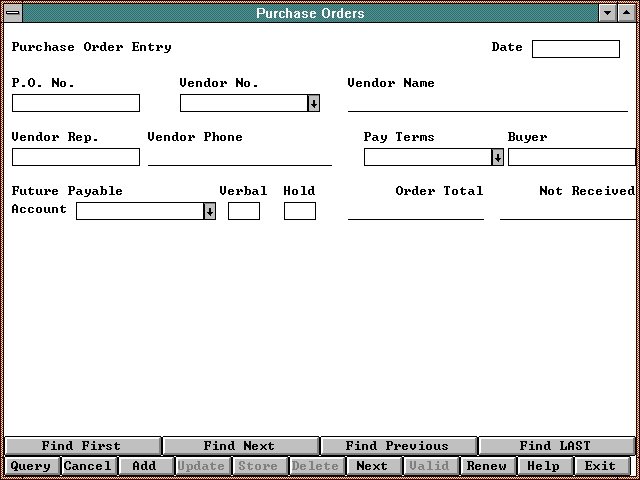
Task: Click Renew in the bottom toolbar
Action: (487, 466)
